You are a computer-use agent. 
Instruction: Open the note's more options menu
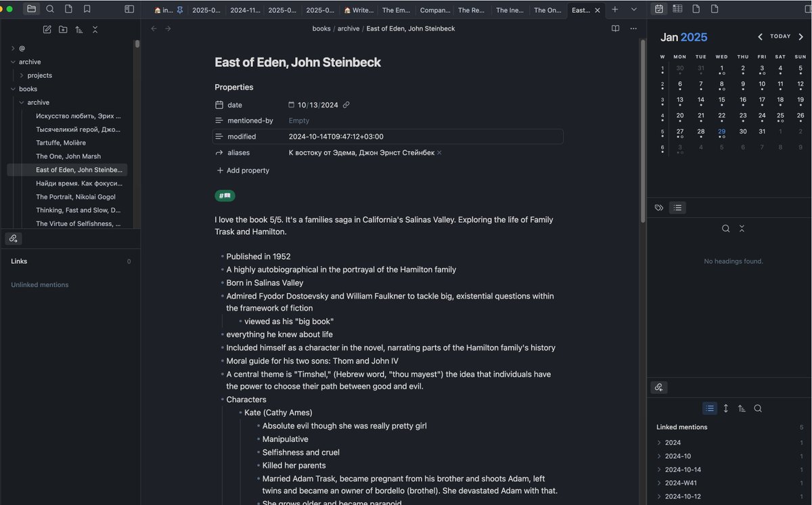(x=633, y=28)
